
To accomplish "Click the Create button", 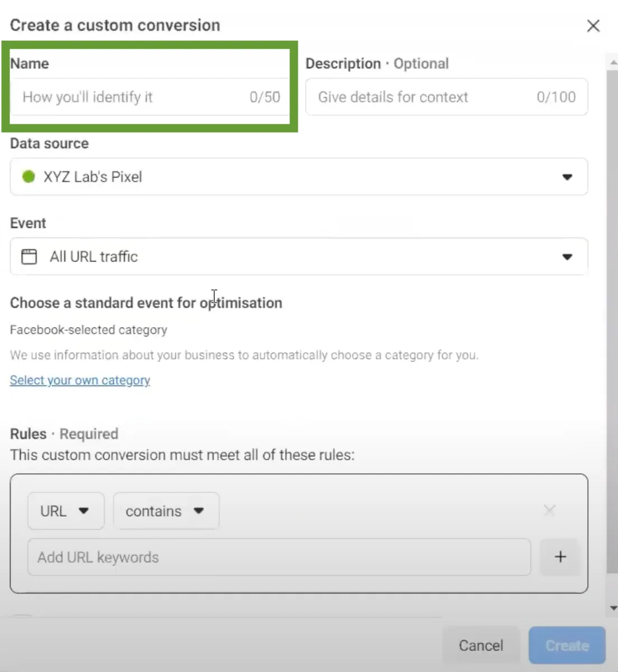I will pyautogui.click(x=567, y=645).
